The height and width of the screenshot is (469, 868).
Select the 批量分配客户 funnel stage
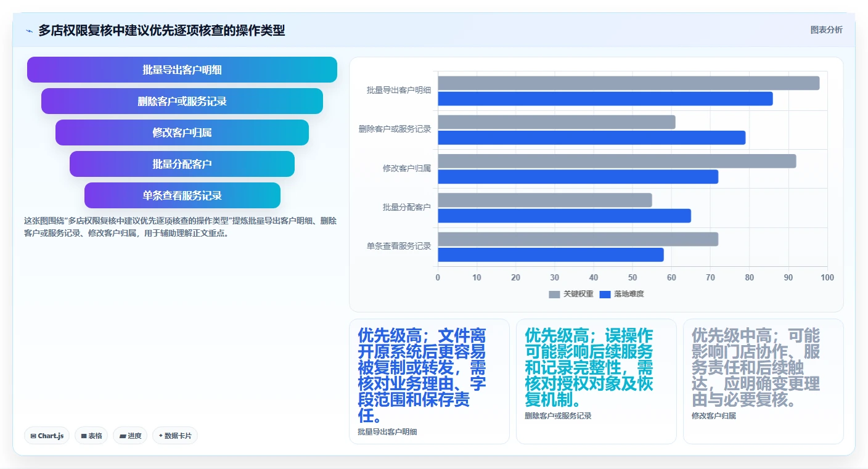[x=182, y=164]
